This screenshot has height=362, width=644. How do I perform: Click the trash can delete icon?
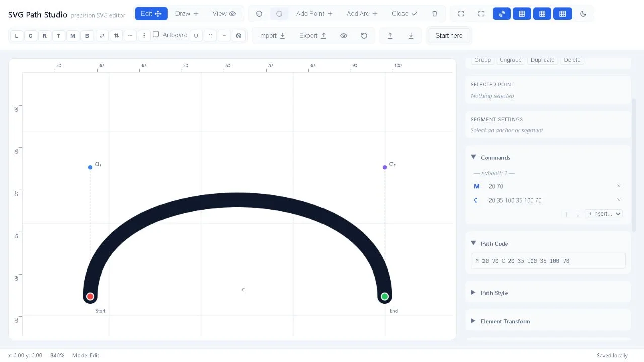coord(435,14)
